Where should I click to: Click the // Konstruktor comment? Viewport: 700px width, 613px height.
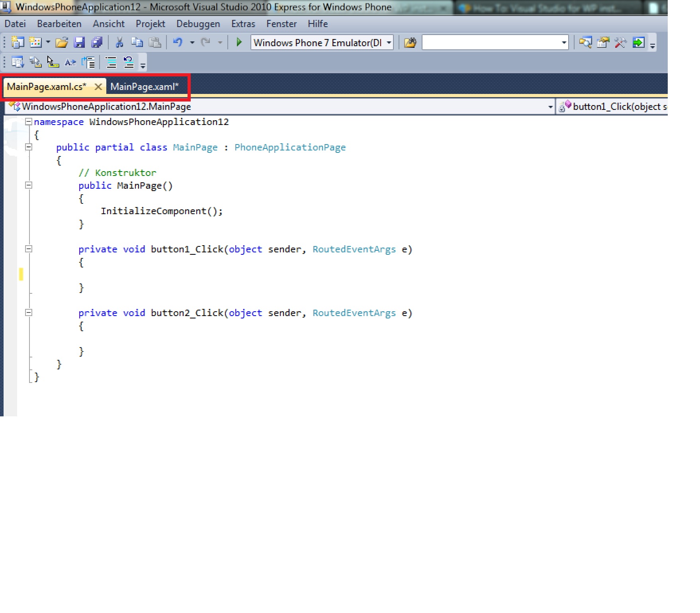(117, 173)
